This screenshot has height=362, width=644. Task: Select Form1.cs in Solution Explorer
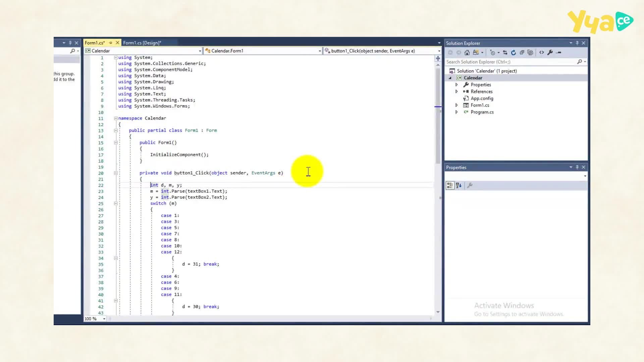(480, 105)
